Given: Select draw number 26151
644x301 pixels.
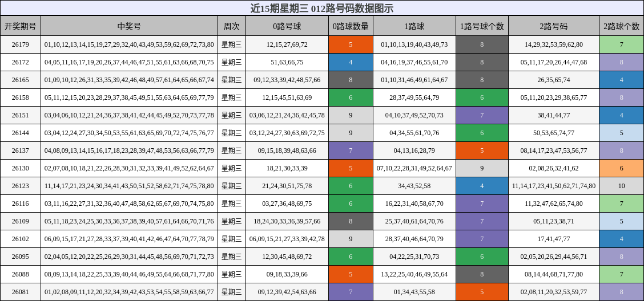Looking at the screenshot, I should pos(21,115).
